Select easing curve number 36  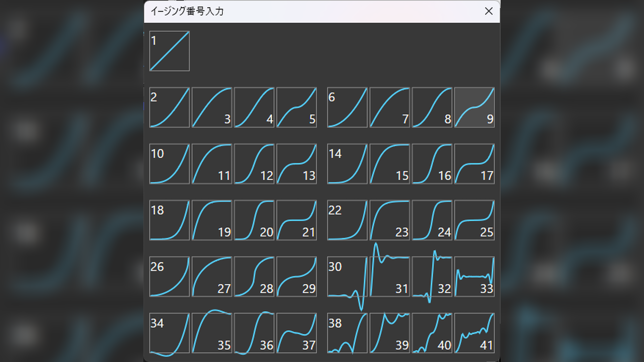point(254,333)
